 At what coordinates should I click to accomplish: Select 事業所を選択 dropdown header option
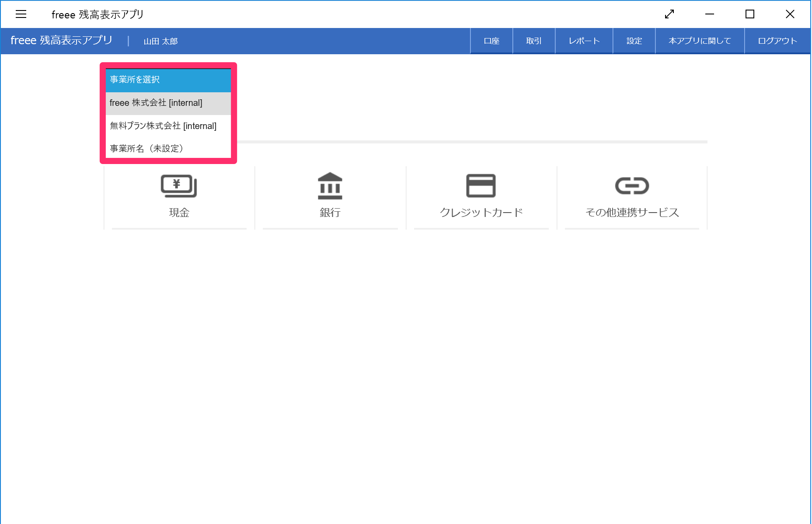tap(168, 80)
